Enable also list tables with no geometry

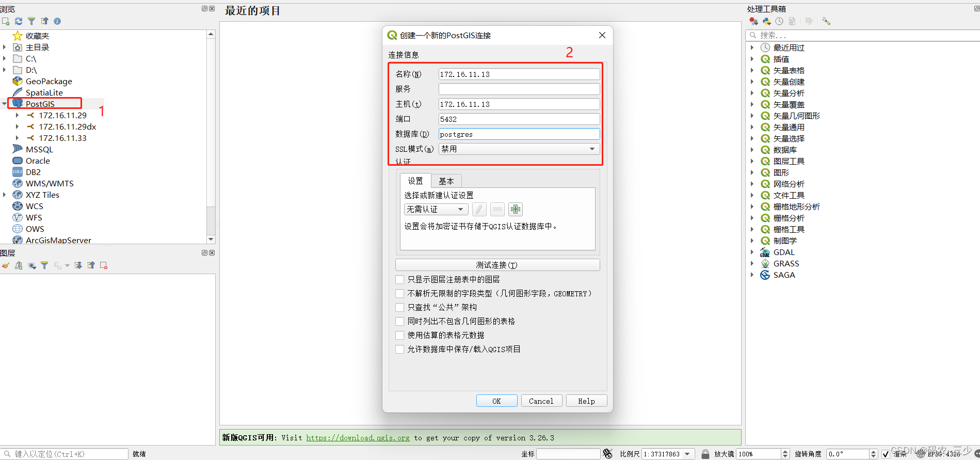pos(399,321)
